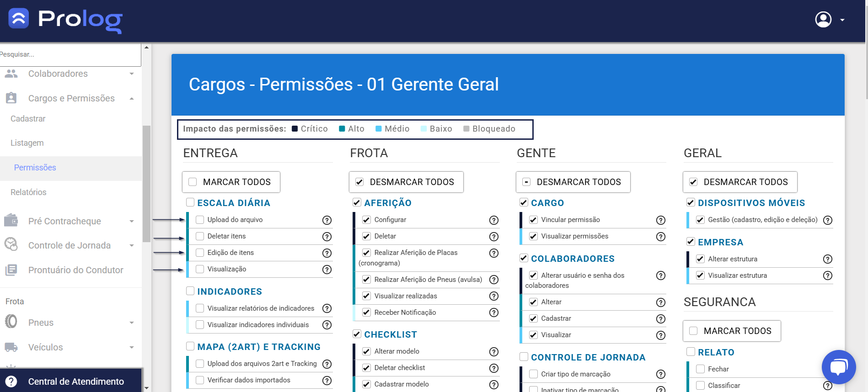The height and width of the screenshot is (392, 868).
Task: Check the Fechar relato permission
Action: coord(701,369)
